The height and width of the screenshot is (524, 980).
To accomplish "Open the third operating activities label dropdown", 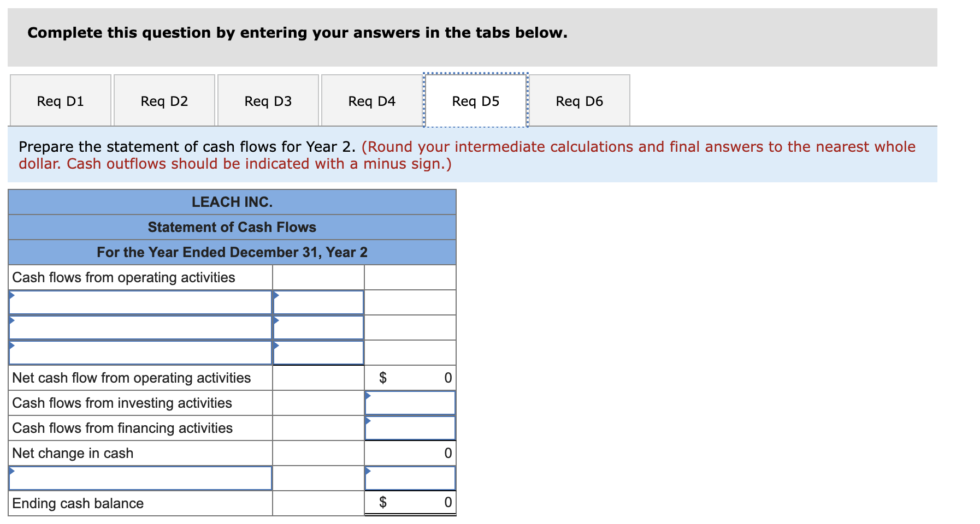I will click(x=140, y=352).
